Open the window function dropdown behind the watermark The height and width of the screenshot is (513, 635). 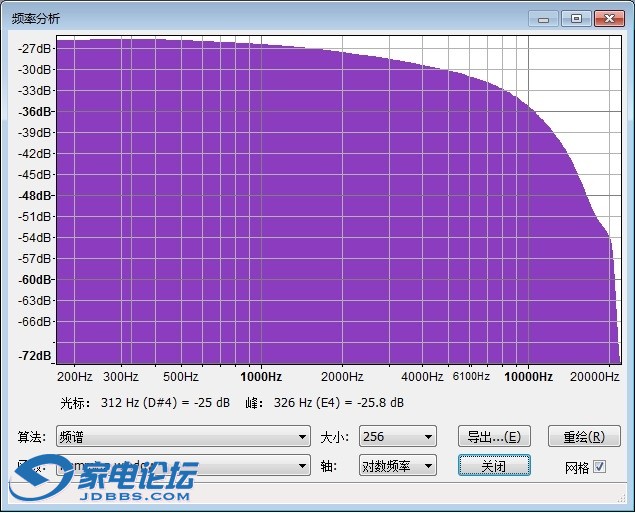[x=183, y=466]
